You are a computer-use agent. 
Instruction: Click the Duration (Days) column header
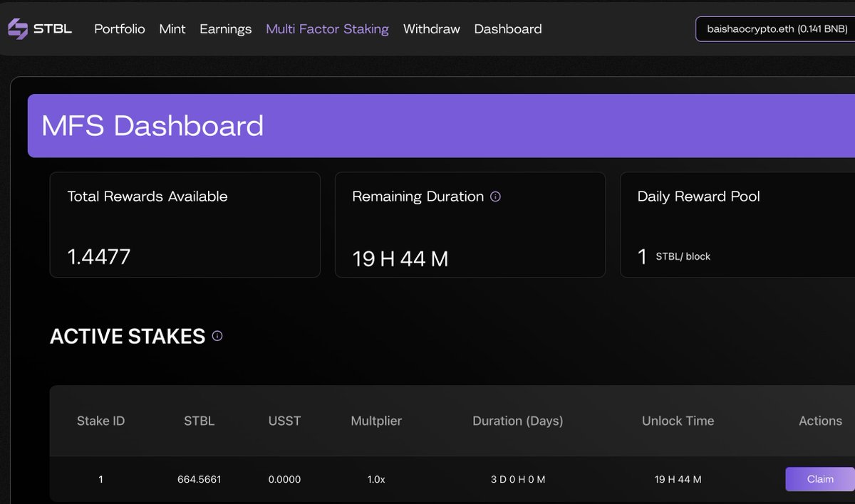click(x=517, y=421)
